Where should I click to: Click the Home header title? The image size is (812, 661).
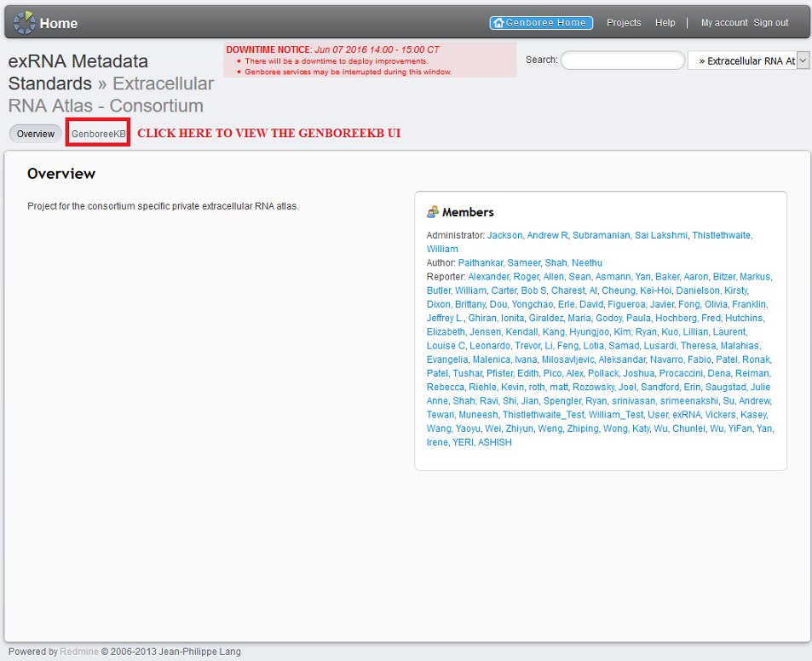click(58, 23)
